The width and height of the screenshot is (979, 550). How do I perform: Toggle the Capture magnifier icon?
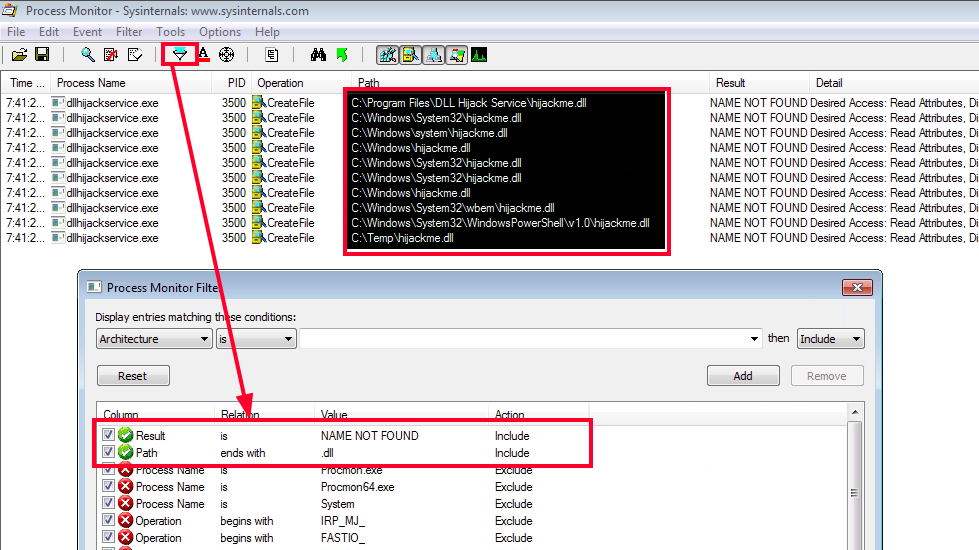[88, 55]
